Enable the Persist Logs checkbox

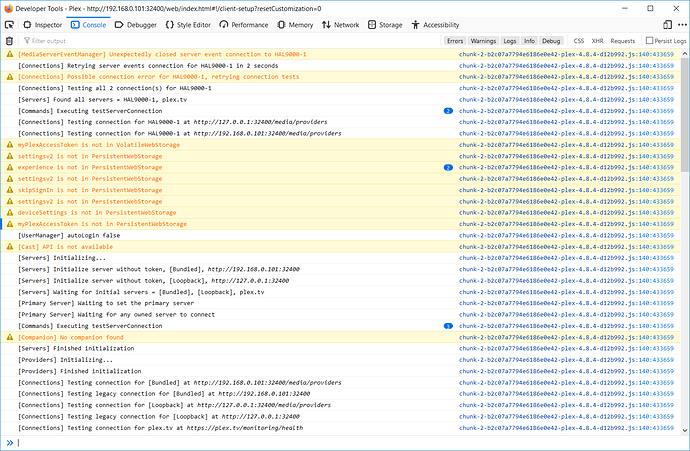(647, 41)
